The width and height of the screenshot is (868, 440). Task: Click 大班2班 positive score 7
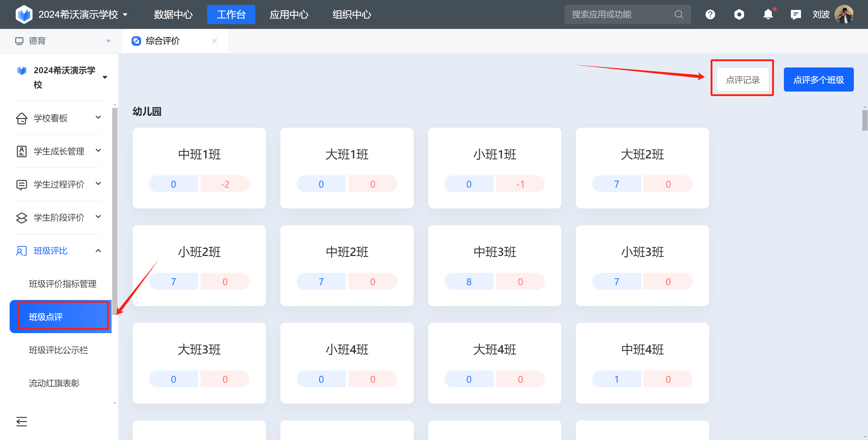coord(617,184)
